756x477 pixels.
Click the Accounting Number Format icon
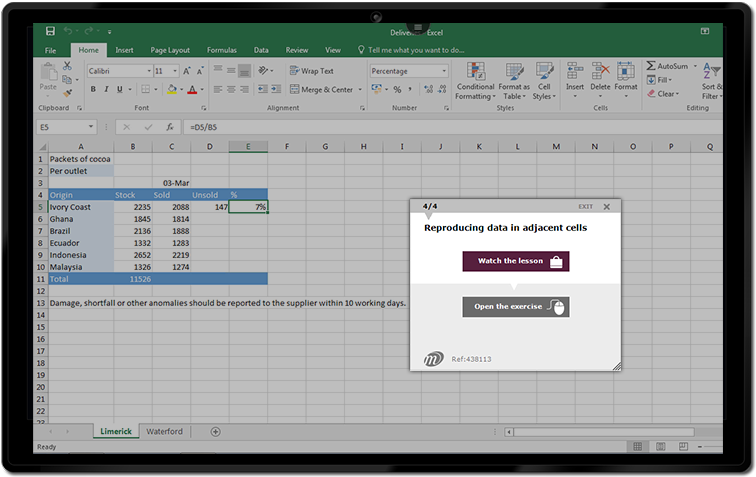click(x=377, y=89)
